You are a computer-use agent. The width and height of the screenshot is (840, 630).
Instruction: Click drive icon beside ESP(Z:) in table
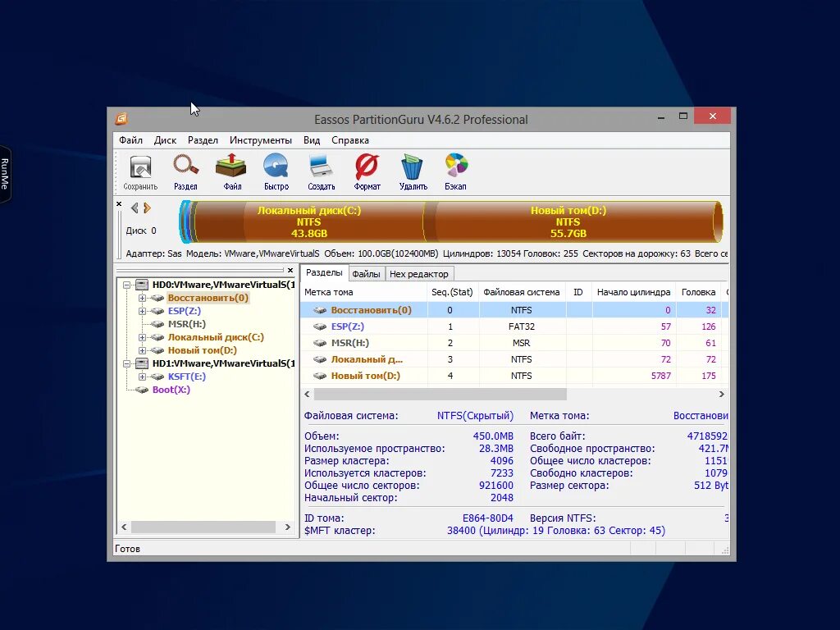[x=320, y=326]
